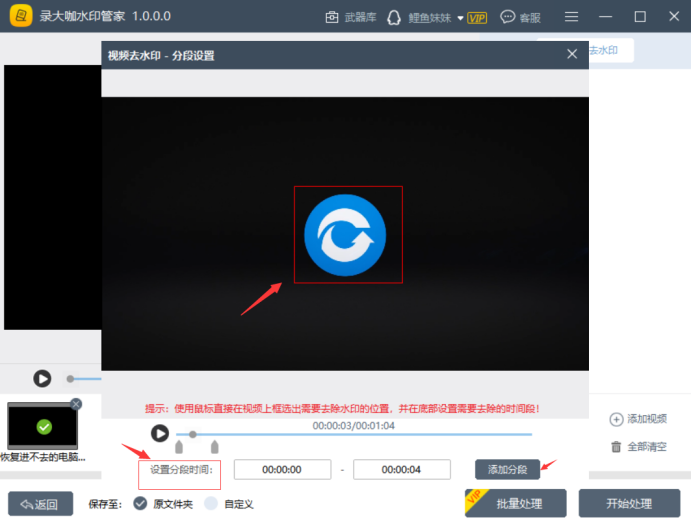This screenshot has width=691, height=529.
Task: Click the 添加分段 button
Action: tap(507, 469)
